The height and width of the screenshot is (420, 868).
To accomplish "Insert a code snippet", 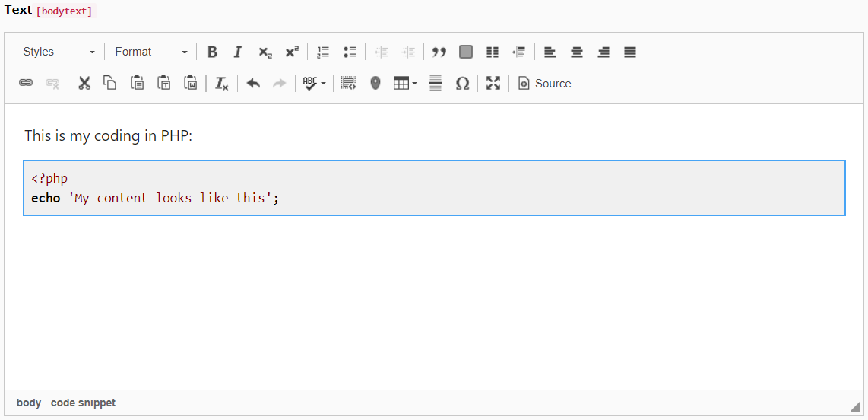I will pyautogui.click(x=348, y=83).
